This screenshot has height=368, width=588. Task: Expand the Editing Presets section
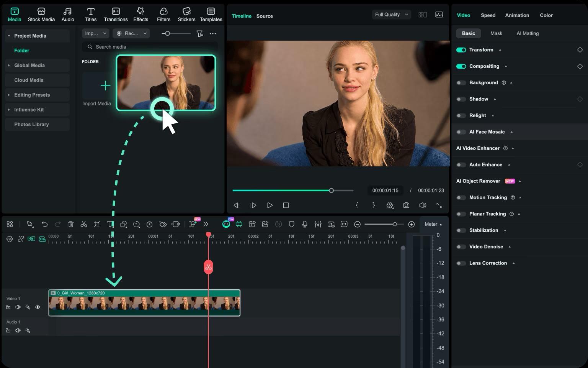pos(9,95)
